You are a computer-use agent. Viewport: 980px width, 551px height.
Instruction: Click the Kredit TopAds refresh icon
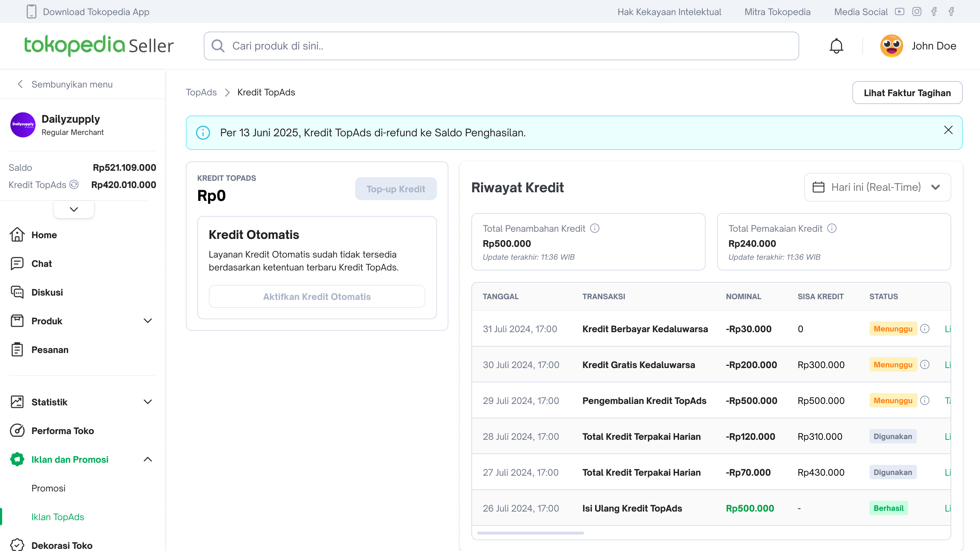(x=74, y=184)
